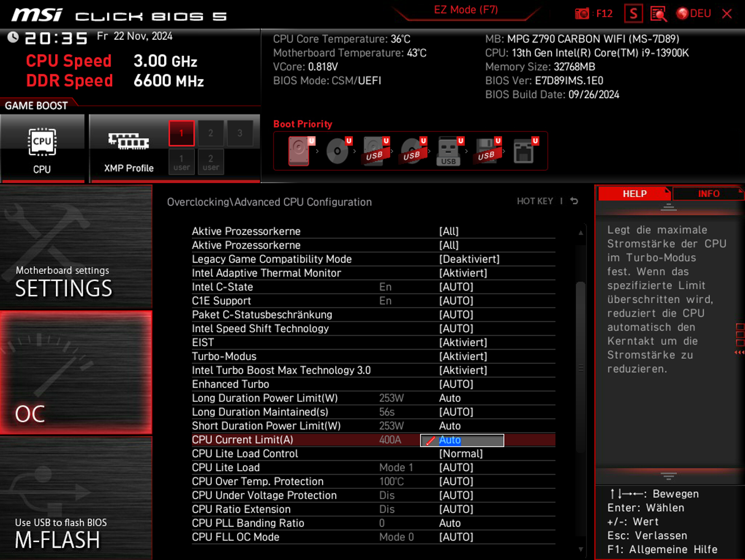Open the SETTINGS motherboard menu

pyautogui.click(x=76, y=247)
